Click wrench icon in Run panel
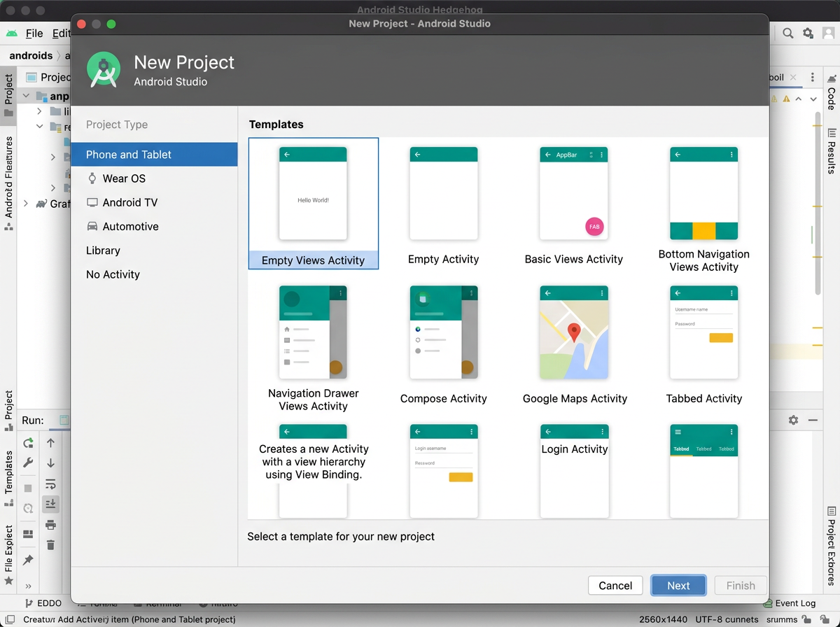Screen dimensions: 840x627 point(28,463)
